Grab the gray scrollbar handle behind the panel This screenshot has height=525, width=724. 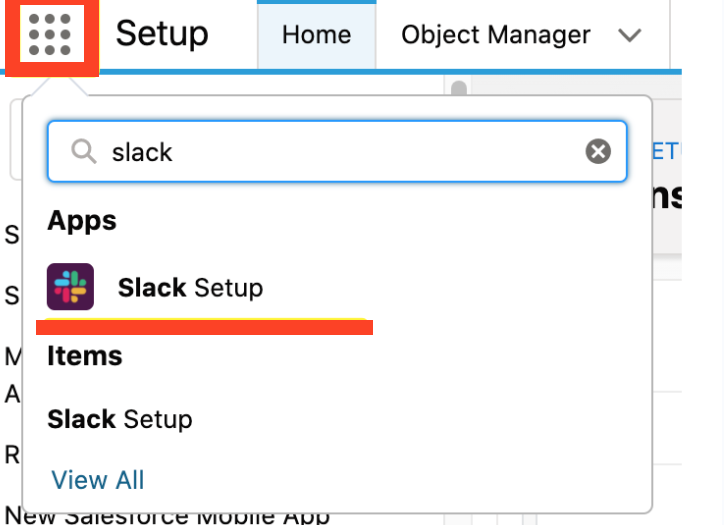pos(459,88)
